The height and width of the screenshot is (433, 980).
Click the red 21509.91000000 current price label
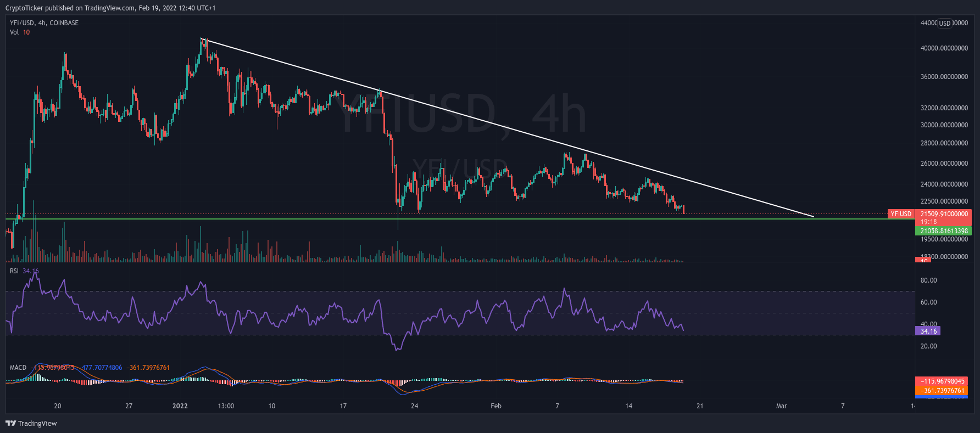tap(944, 214)
